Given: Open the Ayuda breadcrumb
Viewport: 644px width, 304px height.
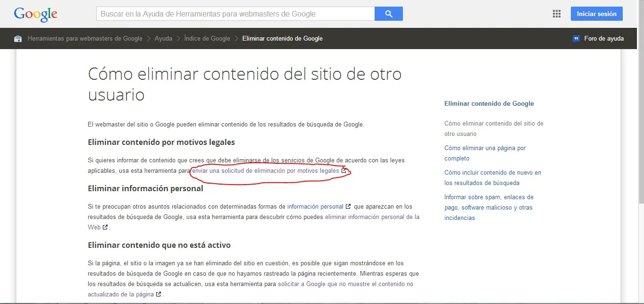Looking at the screenshot, I should (x=163, y=39).
